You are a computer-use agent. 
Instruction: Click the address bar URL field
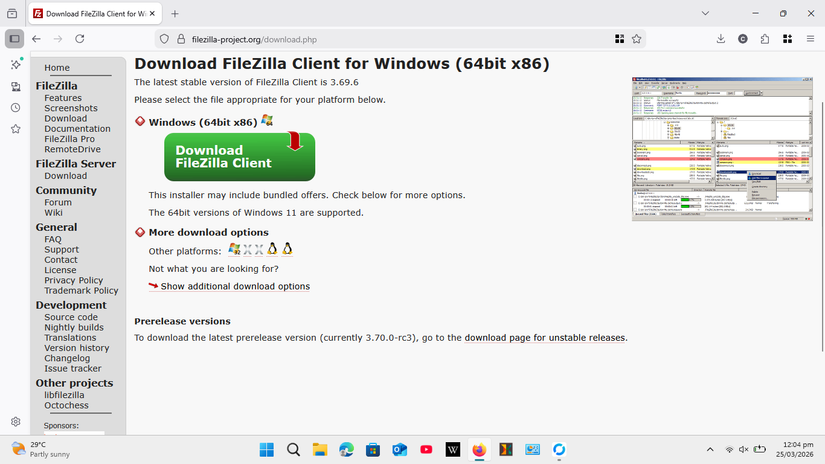[x=400, y=39]
